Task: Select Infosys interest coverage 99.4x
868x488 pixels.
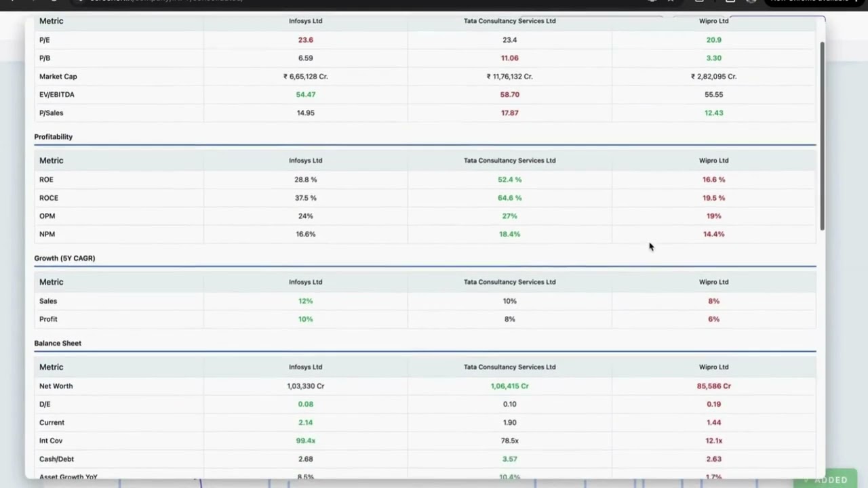Action: [x=306, y=441]
